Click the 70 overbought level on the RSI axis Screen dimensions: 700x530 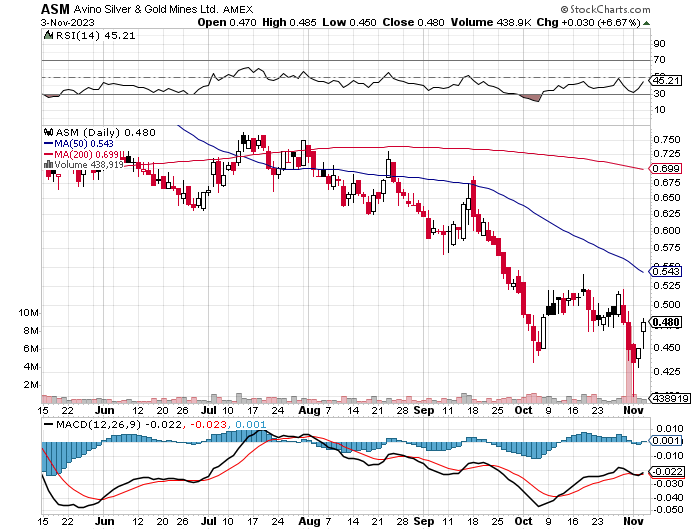point(659,59)
